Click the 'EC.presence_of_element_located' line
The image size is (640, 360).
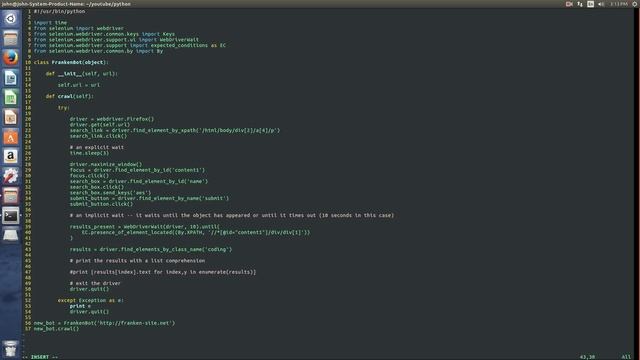(x=196, y=233)
